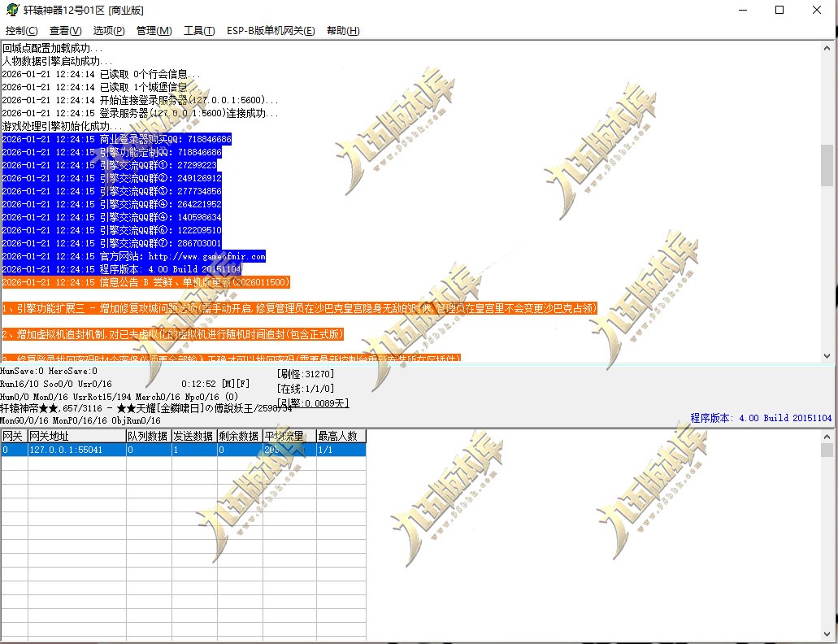Click the log line 商业登录器购买QQ: 718846686
838x644 pixels.
(116, 140)
